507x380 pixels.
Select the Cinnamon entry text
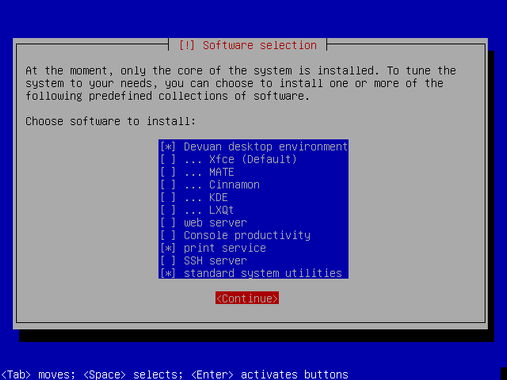[x=234, y=185]
